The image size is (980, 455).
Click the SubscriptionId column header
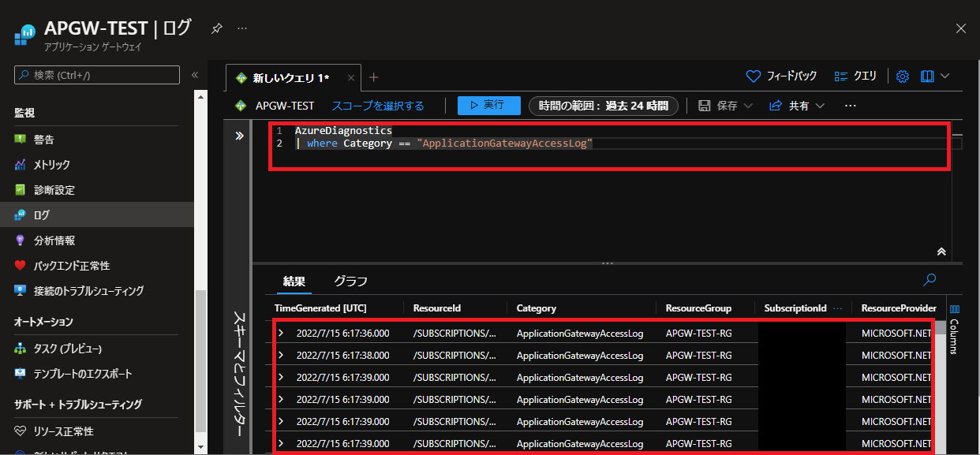[795, 308]
